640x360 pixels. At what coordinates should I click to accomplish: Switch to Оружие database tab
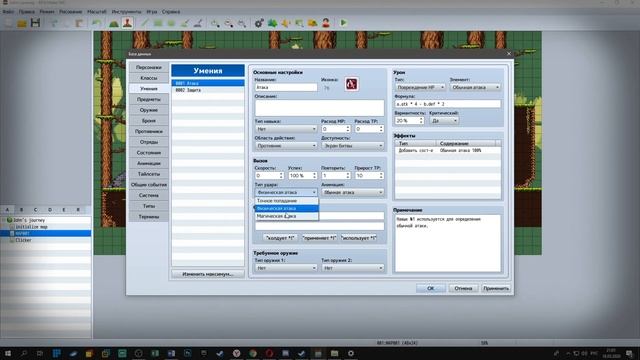click(x=149, y=110)
